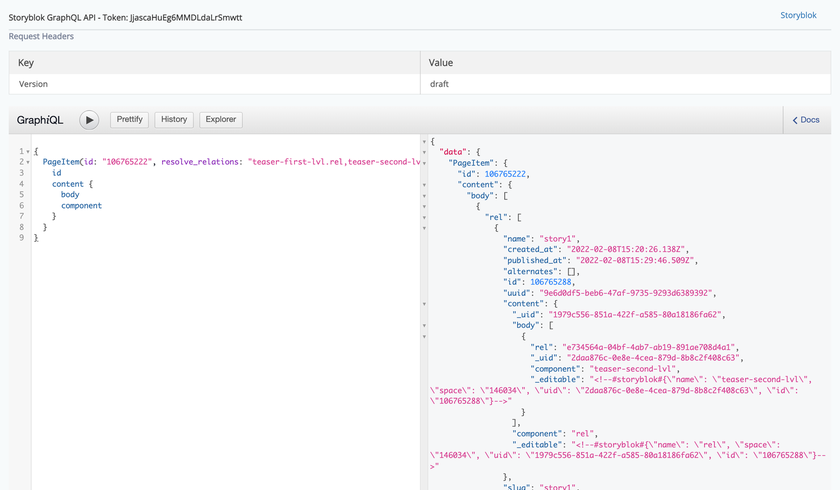Click the component field in query editor

pos(81,206)
